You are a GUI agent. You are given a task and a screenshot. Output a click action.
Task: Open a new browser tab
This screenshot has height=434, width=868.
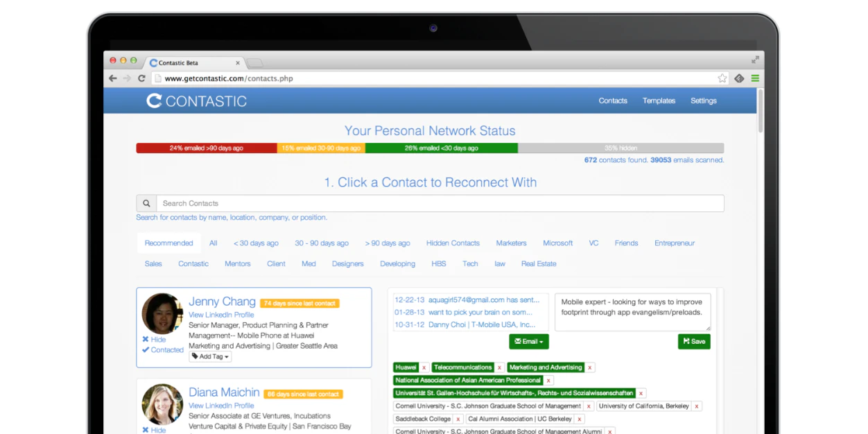point(254,63)
